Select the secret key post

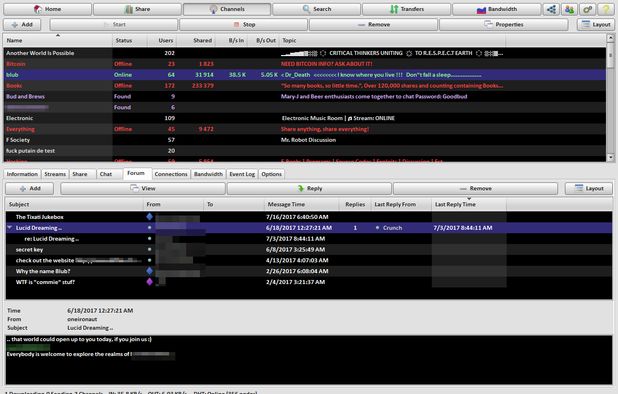(309, 249)
